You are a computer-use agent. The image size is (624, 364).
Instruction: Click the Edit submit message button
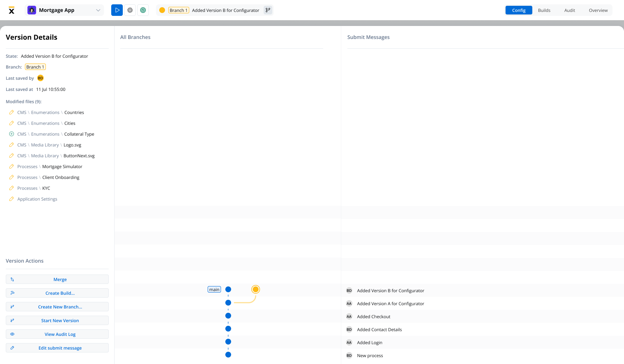coord(57,348)
